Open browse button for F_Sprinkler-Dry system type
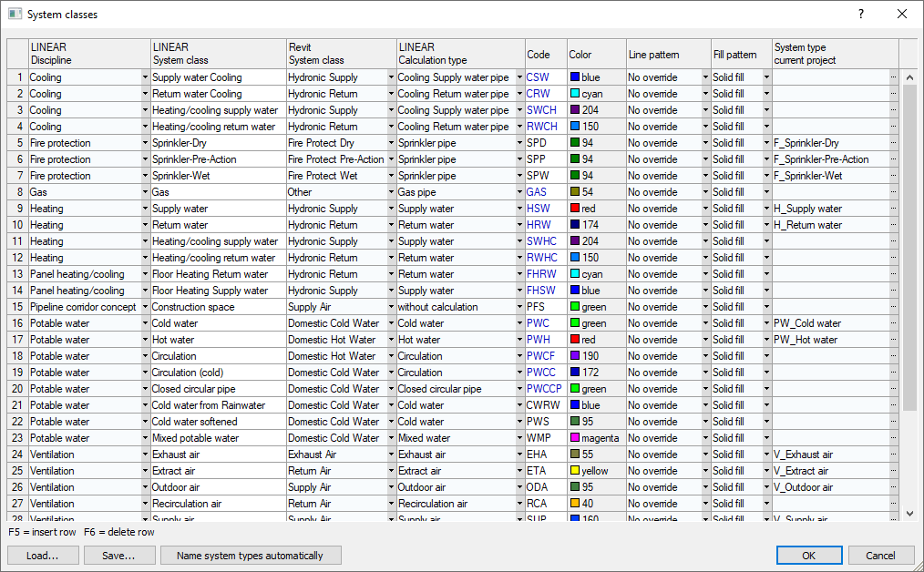Viewport: 924px width, 572px height. [x=893, y=143]
